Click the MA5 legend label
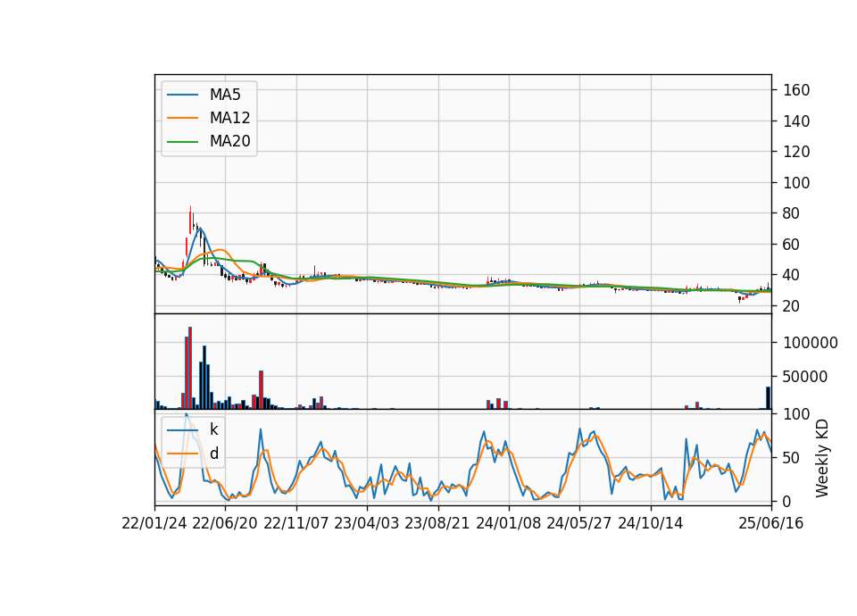 (x=225, y=95)
